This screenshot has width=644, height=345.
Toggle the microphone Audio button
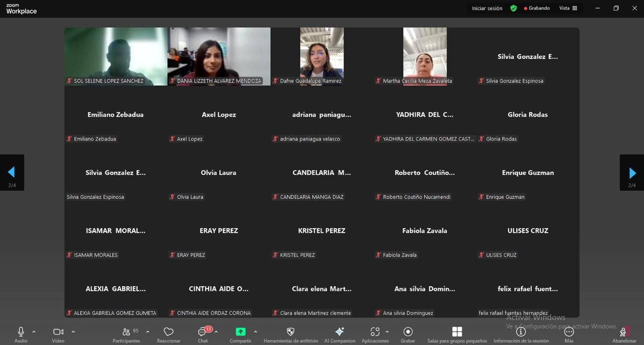(x=21, y=332)
